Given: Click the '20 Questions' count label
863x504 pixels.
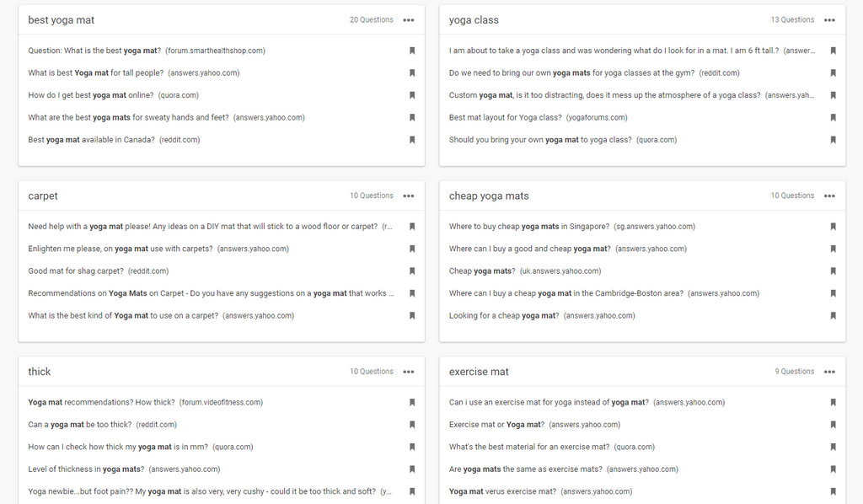Looking at the screenshot, I should point(372,20).
